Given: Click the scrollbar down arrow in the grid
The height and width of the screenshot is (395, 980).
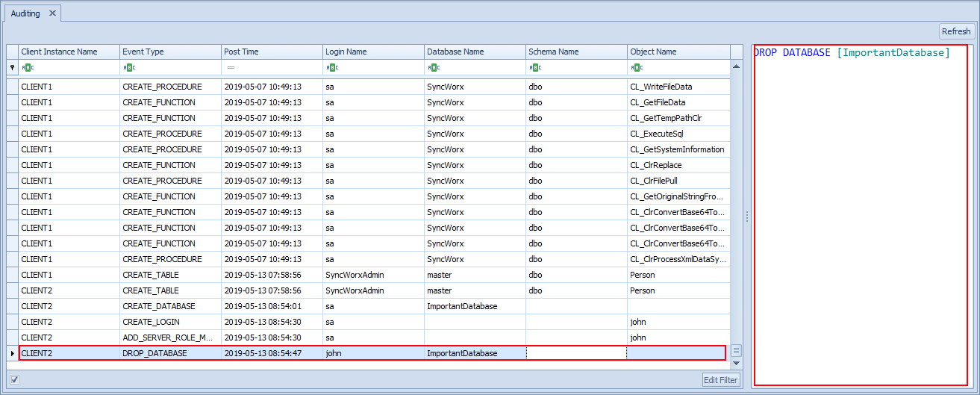Looking at the screenshot, I should (736, 363).
